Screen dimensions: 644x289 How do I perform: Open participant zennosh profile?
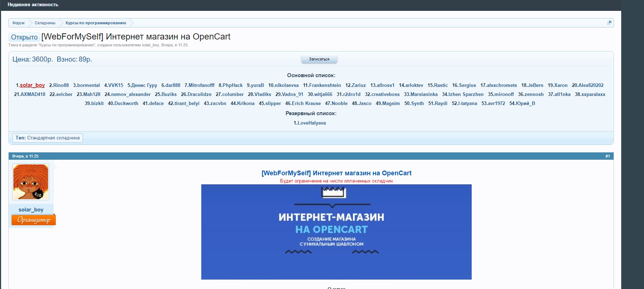click(x=534, y=94)
